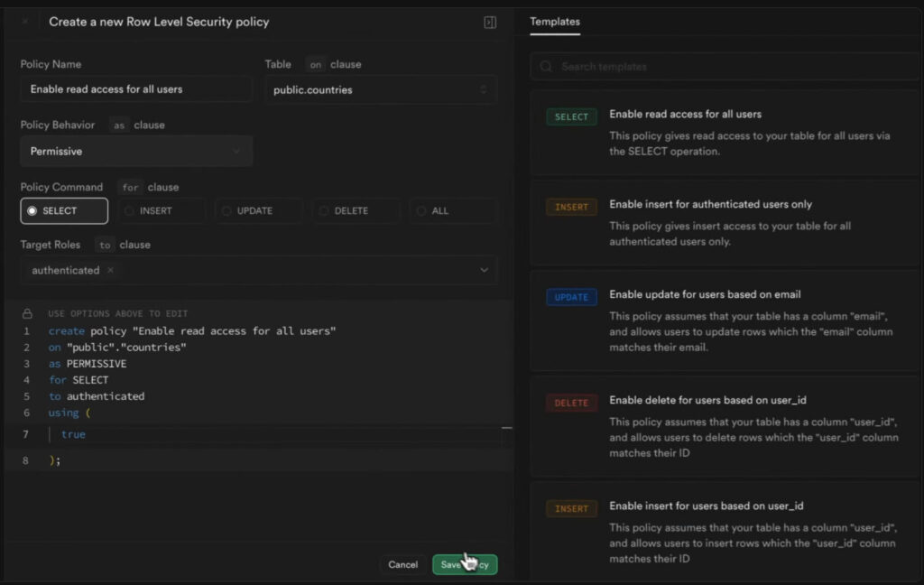Click the red DELETE template badge
Screen dimensions: 924x585
pyautogui.click(x=571, y=403)
